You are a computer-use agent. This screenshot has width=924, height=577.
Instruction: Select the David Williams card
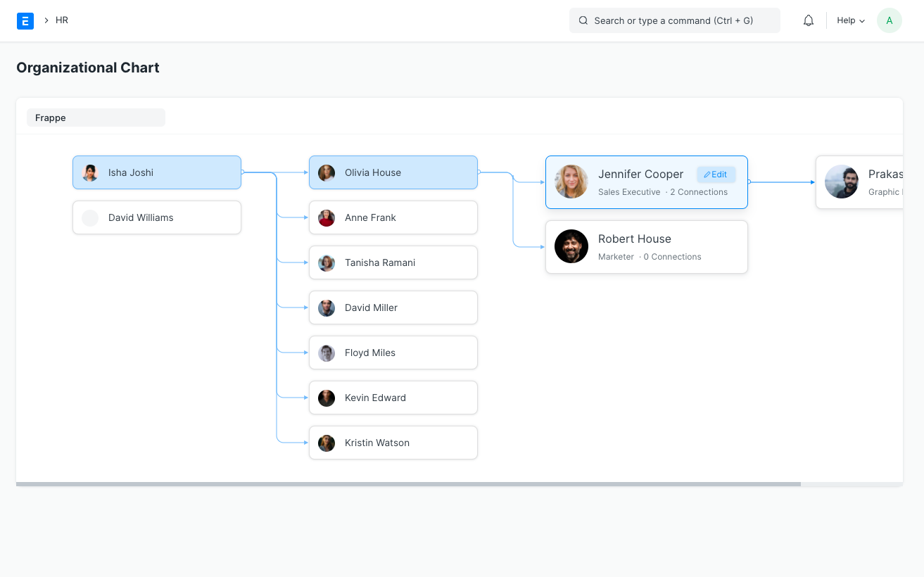coord(156,217)
